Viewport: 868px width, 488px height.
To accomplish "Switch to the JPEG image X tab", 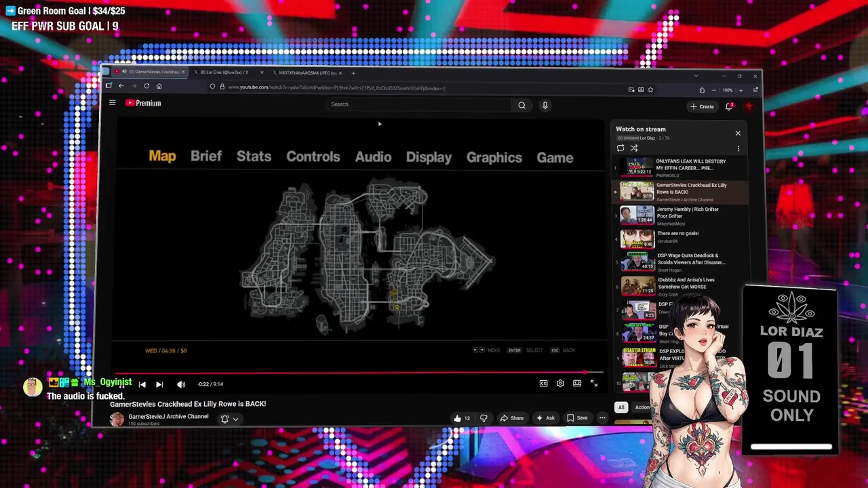I will [307, 73].
